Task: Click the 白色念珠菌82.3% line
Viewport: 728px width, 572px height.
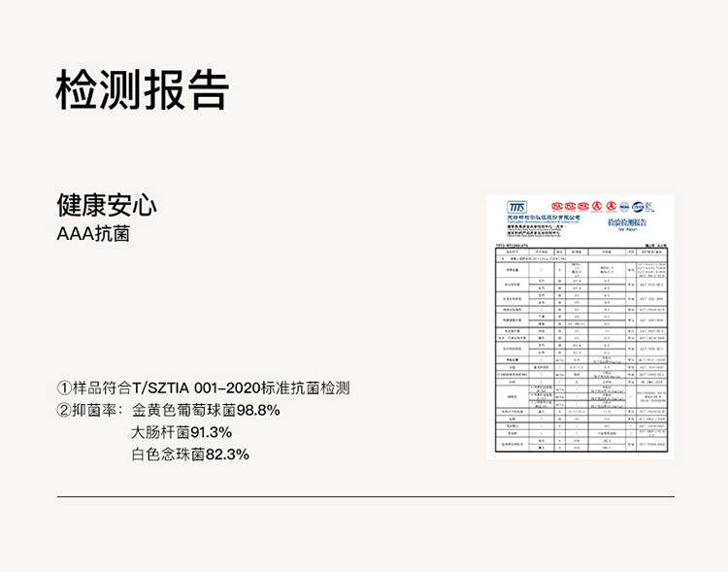Action: (x=190, y=454)
